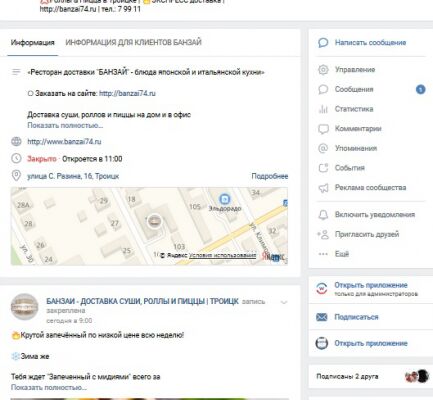Image resolution: width=433 pixels, height=400 pixels.
Task: Expand the pinned post text Показать полностью
Action: pos(49,388)
